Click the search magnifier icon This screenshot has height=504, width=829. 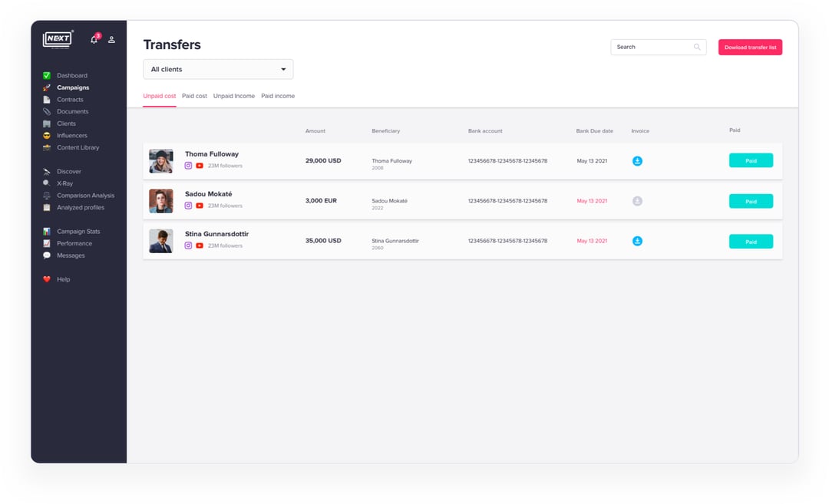697,47
